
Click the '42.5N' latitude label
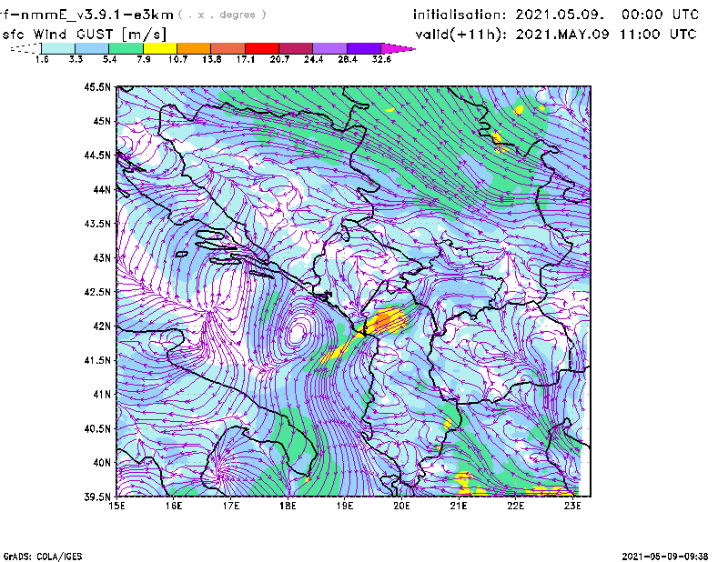97,292
